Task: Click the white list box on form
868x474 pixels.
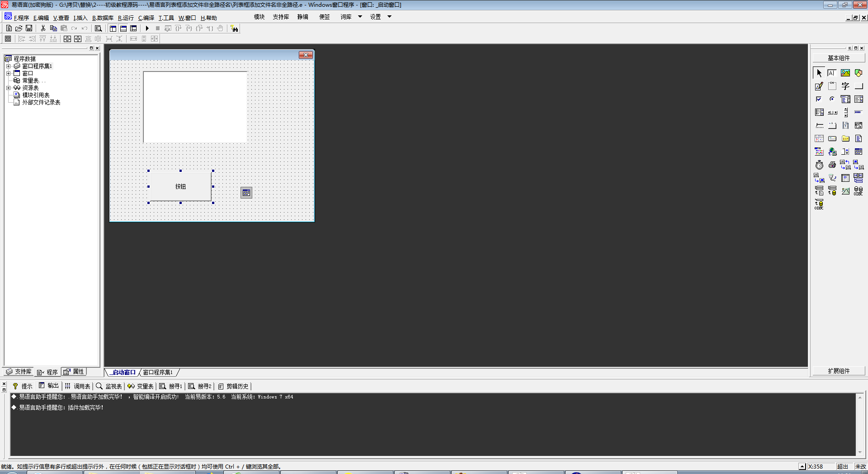Action: click(x=195, y=107)
